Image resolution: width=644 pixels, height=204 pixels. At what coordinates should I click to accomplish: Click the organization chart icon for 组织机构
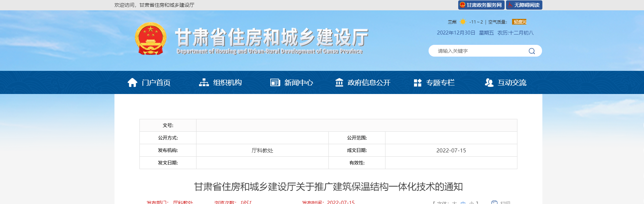[204, 83]
